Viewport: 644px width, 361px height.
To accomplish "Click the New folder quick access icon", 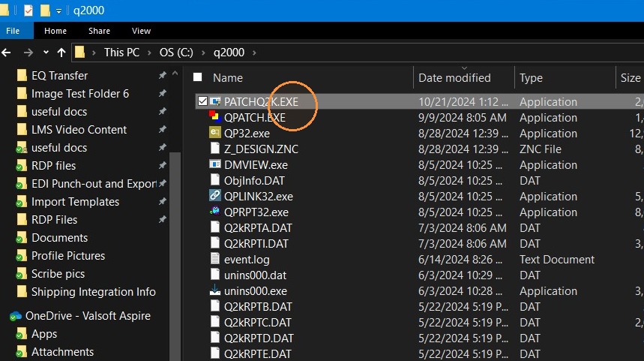I will tap(45, 11).
